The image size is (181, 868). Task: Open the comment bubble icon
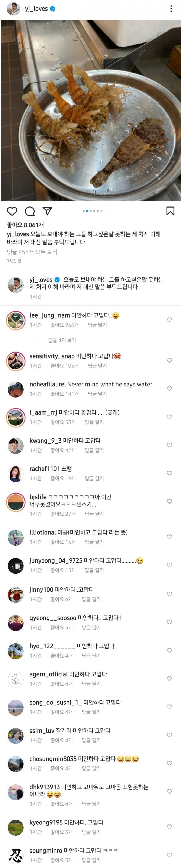click(30, 211)
